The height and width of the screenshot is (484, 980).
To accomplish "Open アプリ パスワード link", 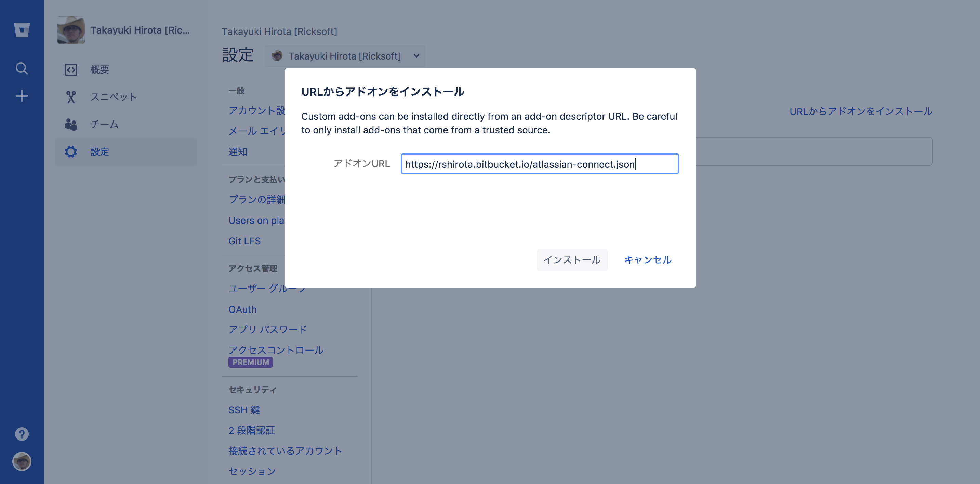I will [x=267, y=329].
